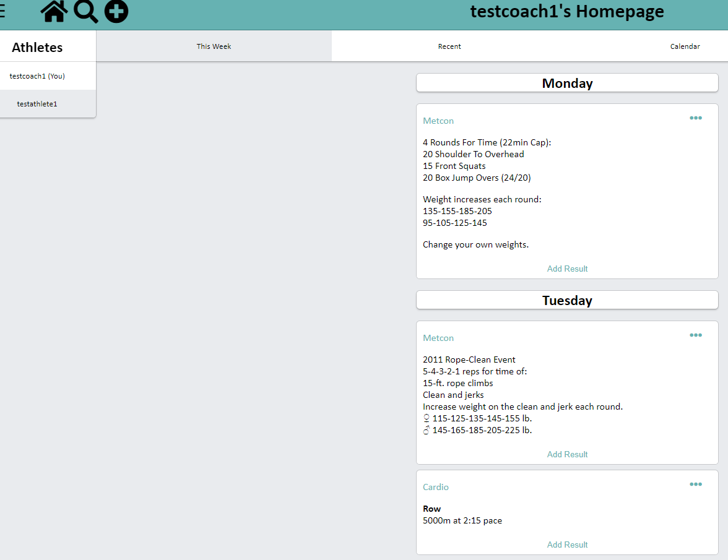The height and width of the screenshot is (560, 728).
Task: Click the Cardio workout title
Action: coord(436,487)
